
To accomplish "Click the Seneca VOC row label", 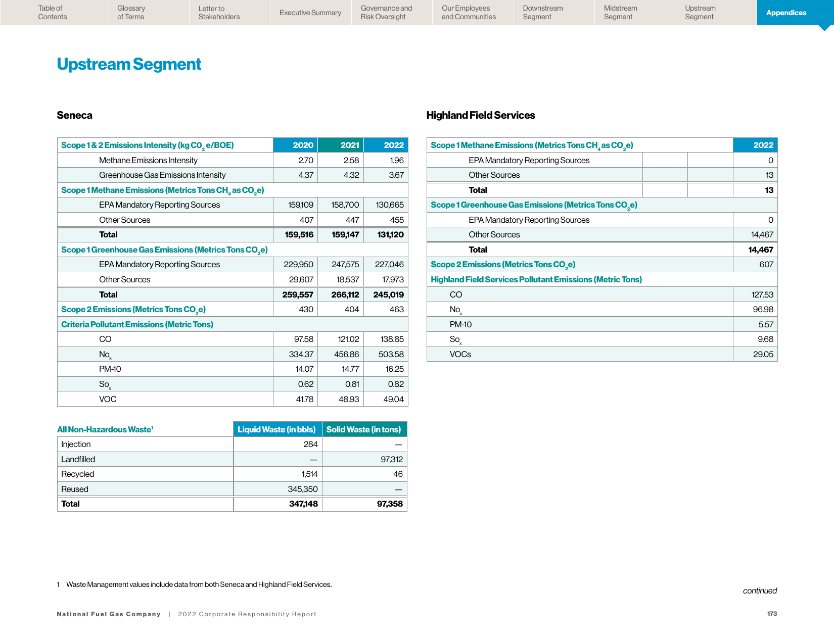I will (x=108, y=399).
